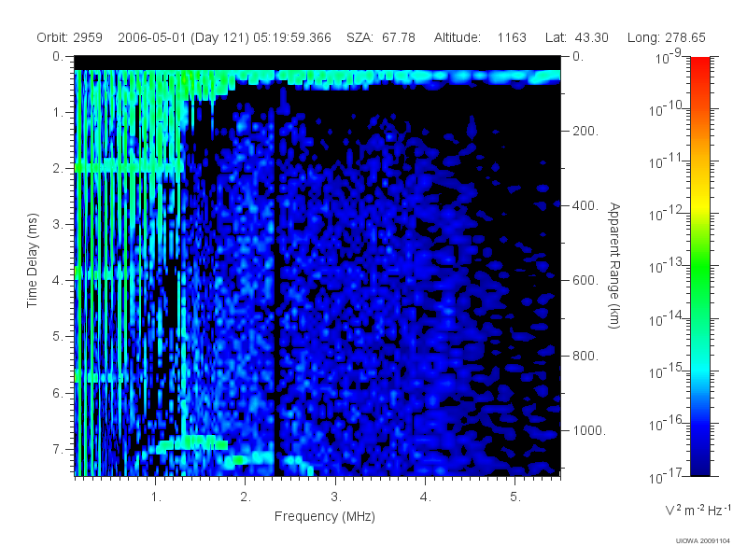Click the 'SZA: 67.78' value

pyautogui.click(x=381, y=37)
